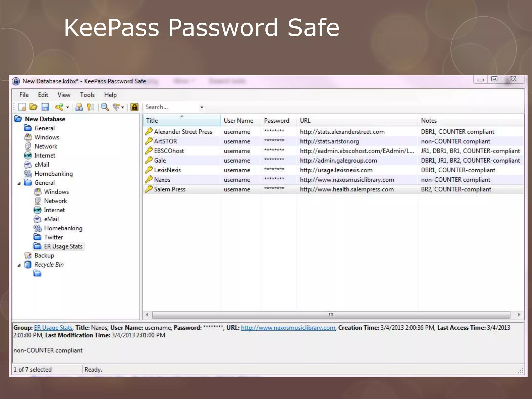Image resolution: width=532 pixels, height=399 pixels.
Task: Open the File menu
Action: click(24, 95)
